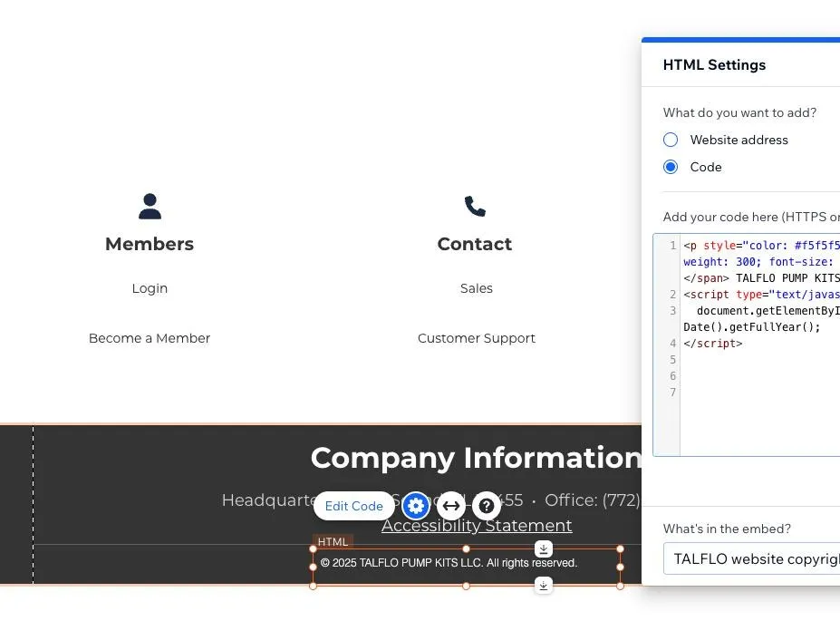Open help question mark icon
The image size is (840, 621).
pyautogui.click(x=487, y=505)
